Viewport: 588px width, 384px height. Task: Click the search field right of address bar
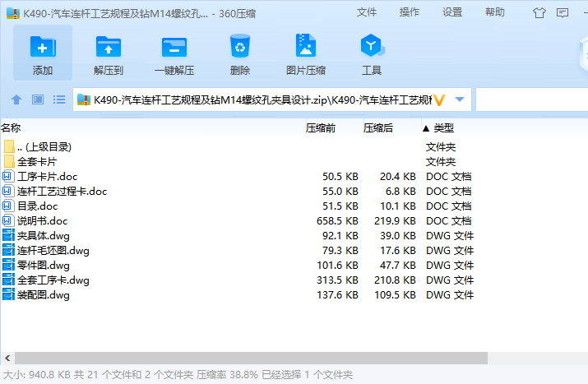click(532, 99)
